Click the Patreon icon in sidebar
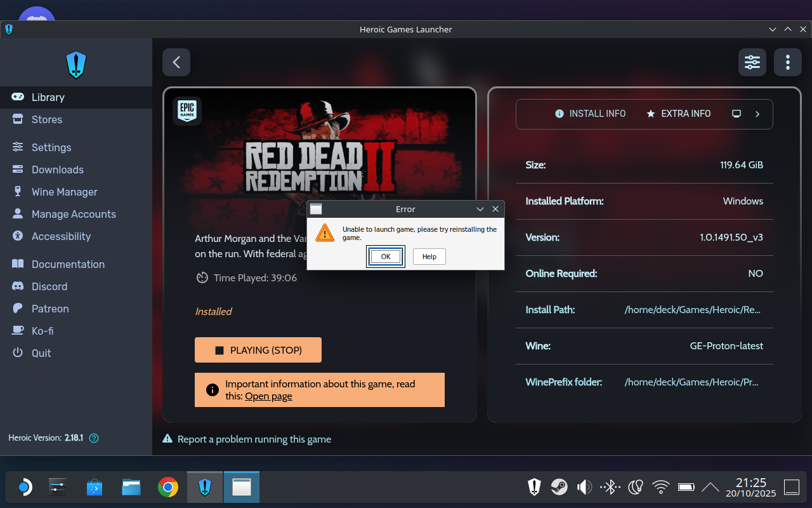This screenshot has height=508, width=812. coord(18,309)
